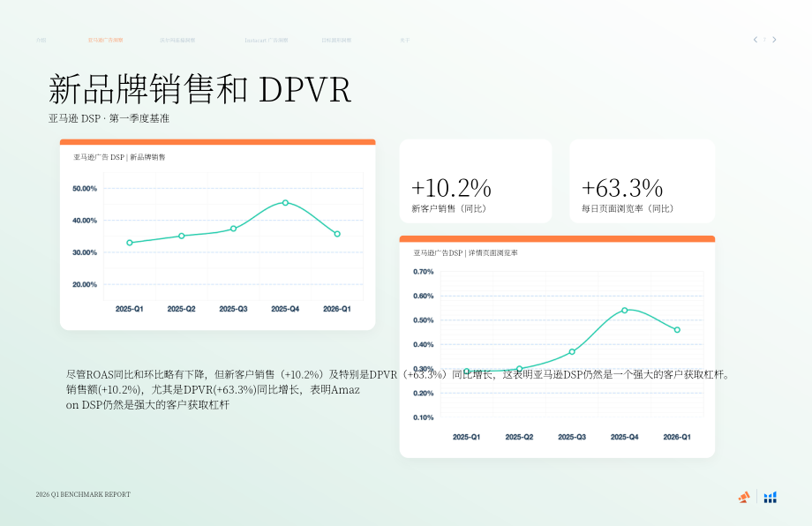Click chart title 亚马逊广告DSP | 详情页面浏览率

point(465,252)
